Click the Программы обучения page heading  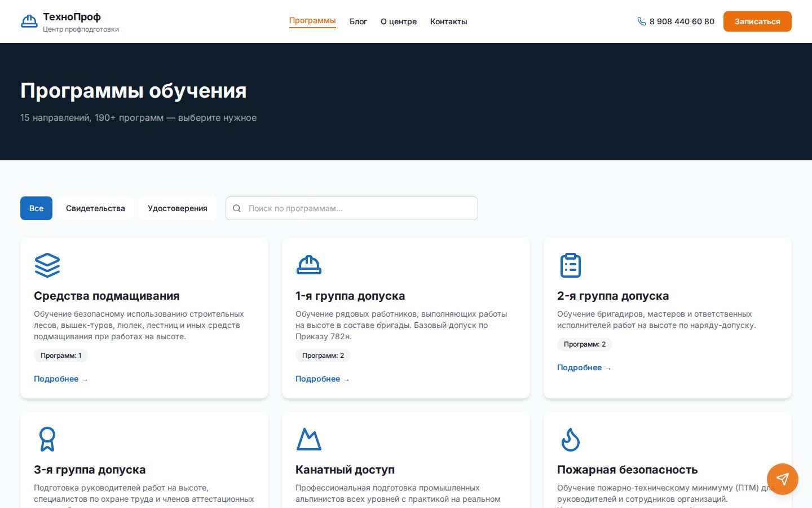[x=134, y=91]
